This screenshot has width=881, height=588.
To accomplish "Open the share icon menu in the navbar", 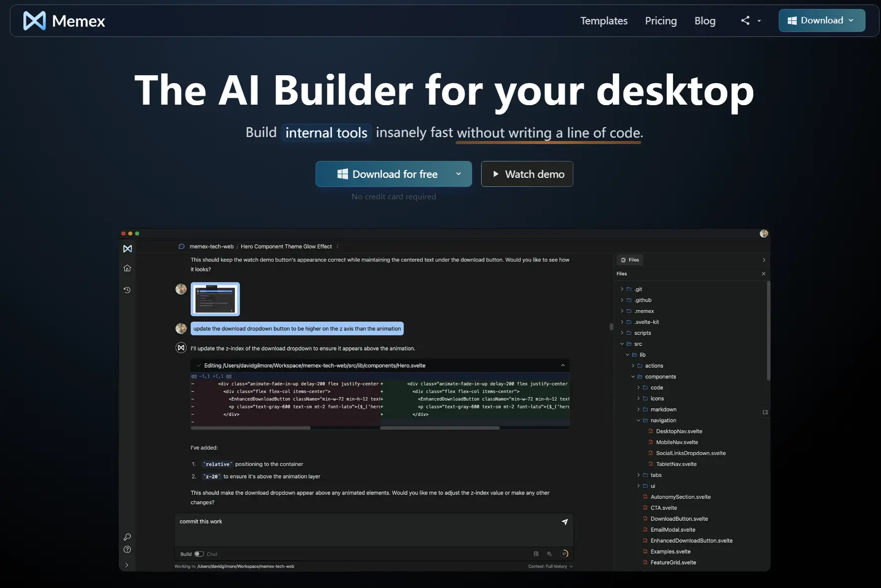I will pos(750,20).
